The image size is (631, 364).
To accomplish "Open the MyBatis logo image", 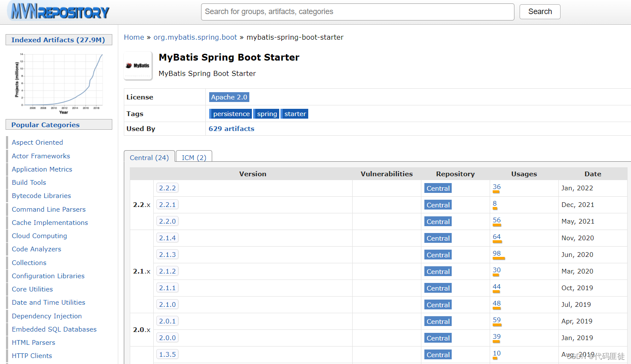I will pyautogui.click(x=138, y=66).
